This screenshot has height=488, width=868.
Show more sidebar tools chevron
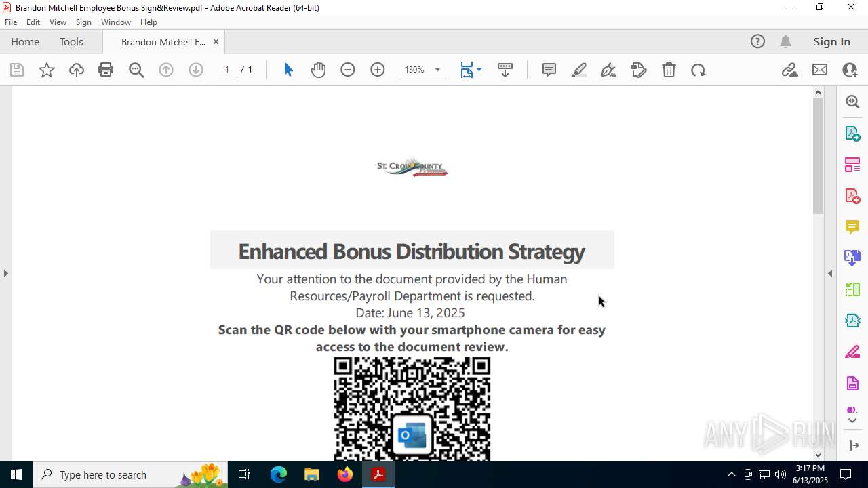click(x=852, y=421)
